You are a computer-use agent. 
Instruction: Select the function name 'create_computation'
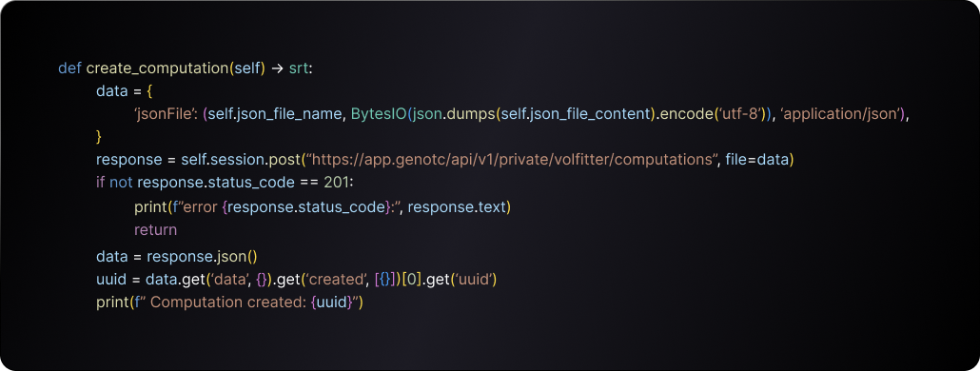point(157,68)
